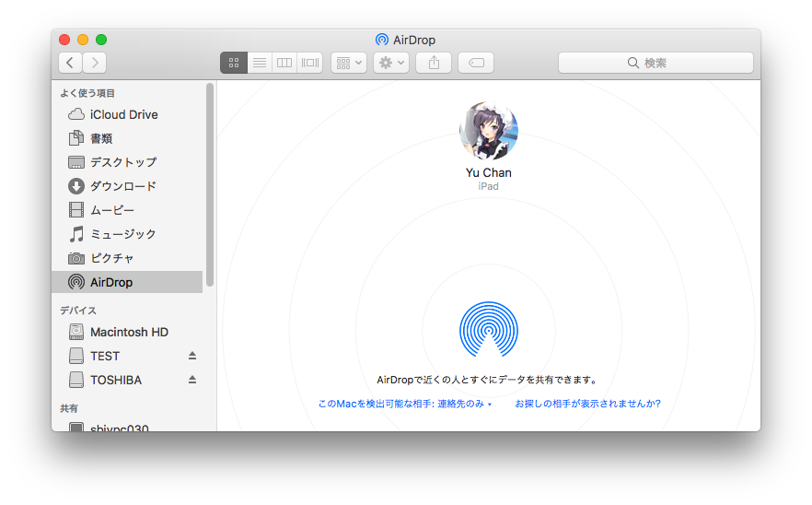Focus the 検索 search field
This screenshot has height=505, width=812.
coord(655,63)
